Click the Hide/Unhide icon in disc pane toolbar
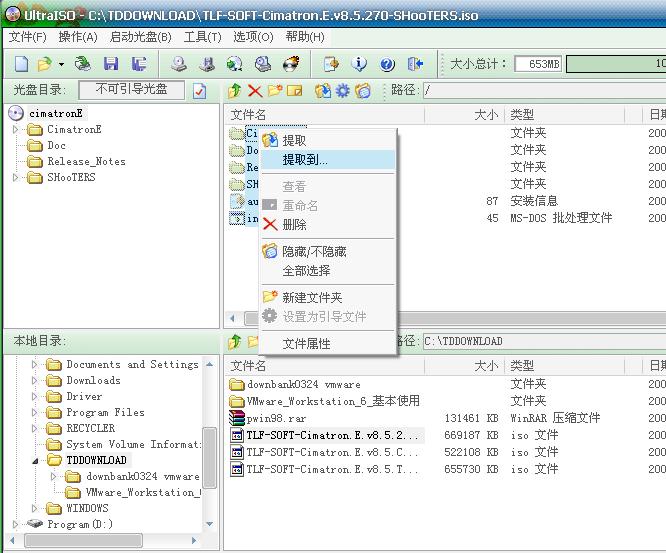 click(363, 90)
